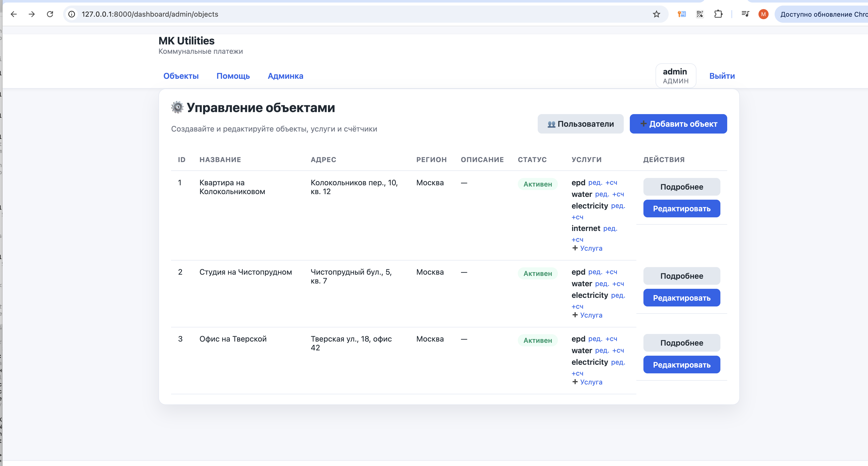
Task: Open the Помощь navigation tab
Action: 233,76
